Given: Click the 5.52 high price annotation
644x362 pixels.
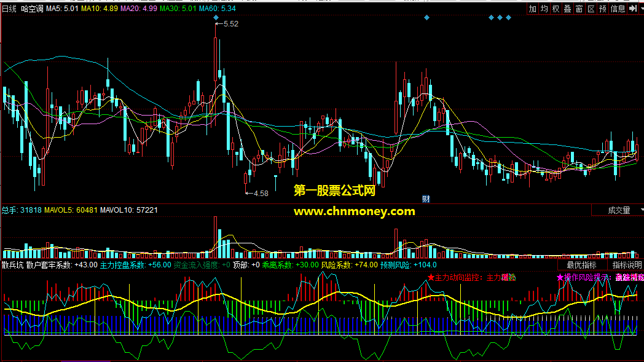Looking at the screenshot, I should pos(227,24).
